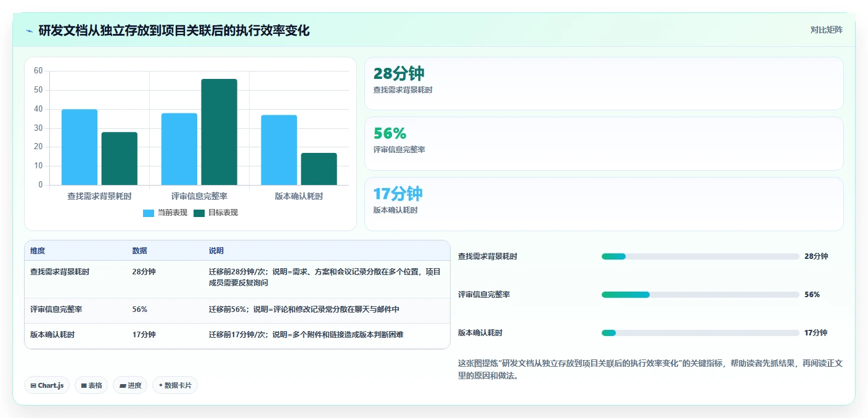The image size is (868, 418).
Task: Click the 维度 table column header
Action: (x=38, y=251)
